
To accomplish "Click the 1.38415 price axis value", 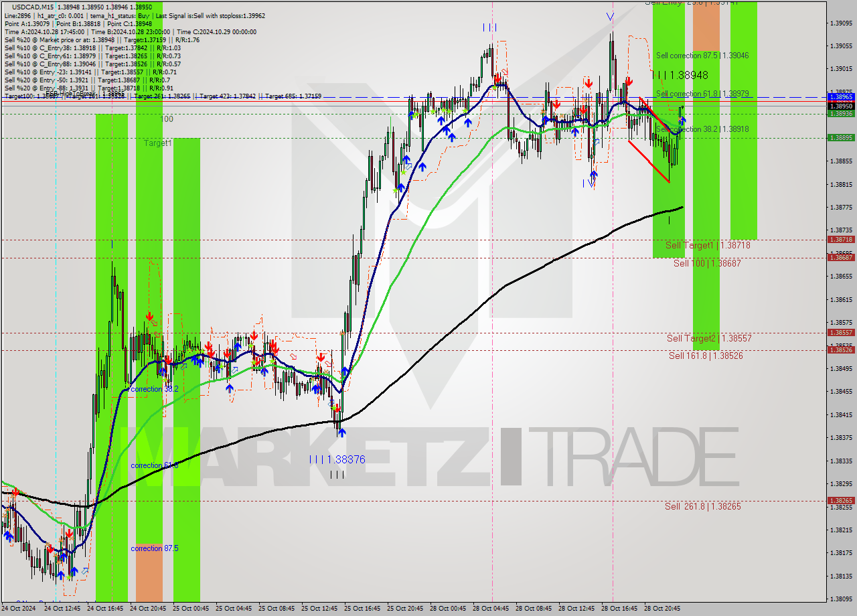I will click(x=842, y=415).
